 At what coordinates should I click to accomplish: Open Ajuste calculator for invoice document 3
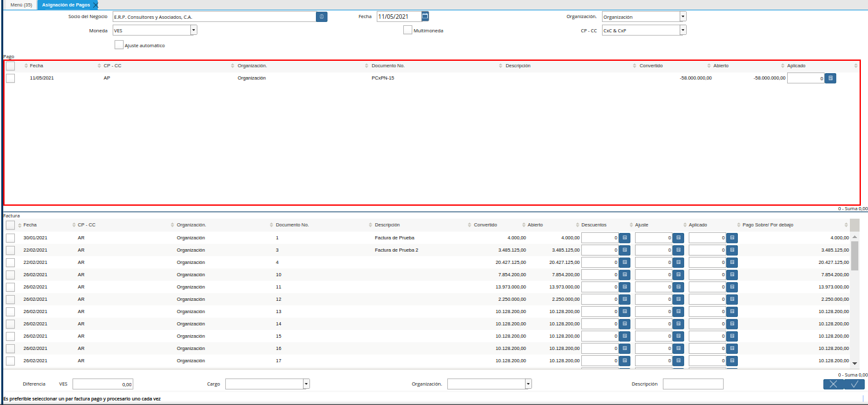coord(678,250)
